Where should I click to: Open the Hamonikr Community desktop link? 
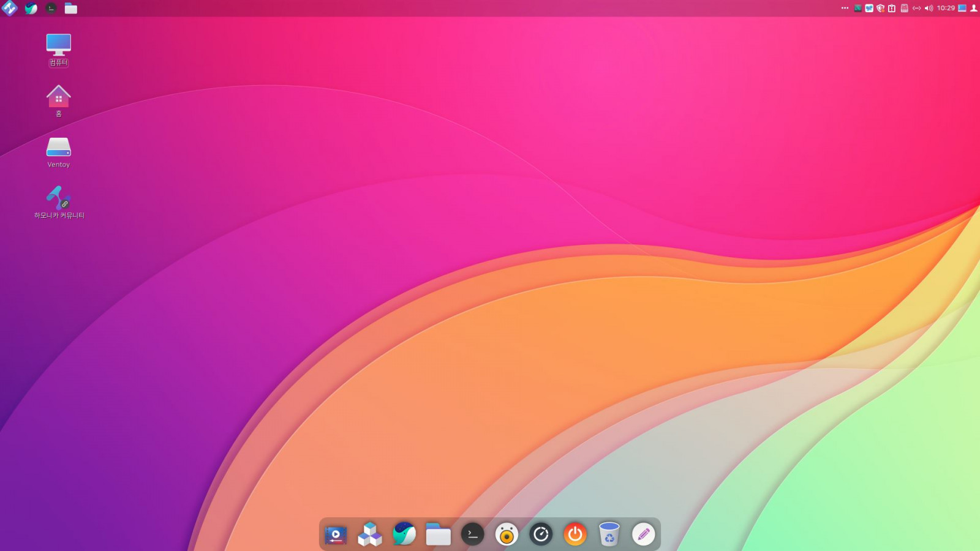coord(59,198)
